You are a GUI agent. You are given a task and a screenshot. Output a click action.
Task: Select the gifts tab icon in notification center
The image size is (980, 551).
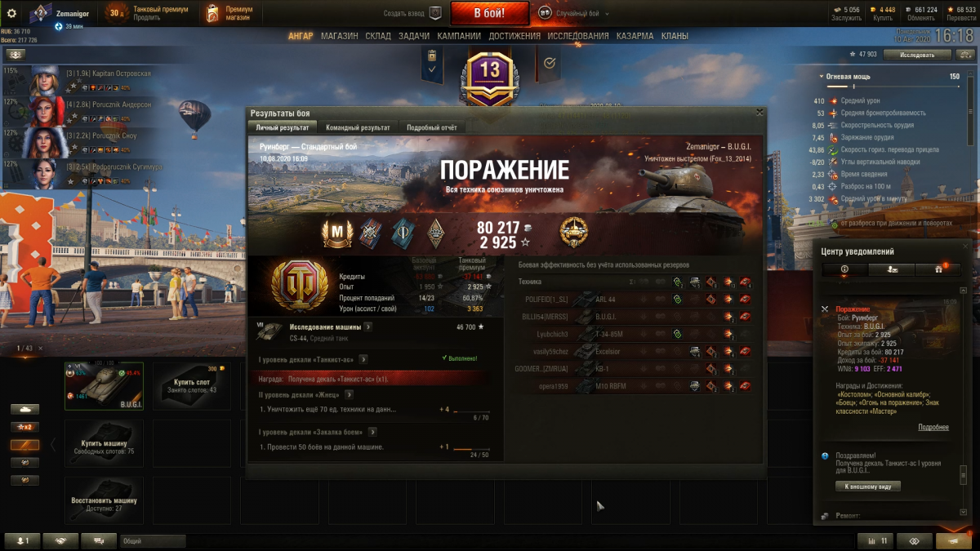pyautogui.click(x=937, y=269)
